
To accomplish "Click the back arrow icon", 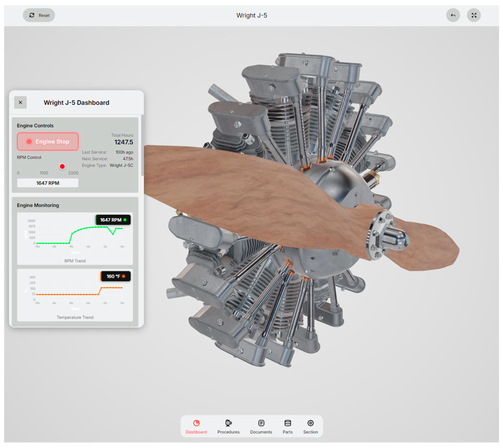I will [453, 15].
